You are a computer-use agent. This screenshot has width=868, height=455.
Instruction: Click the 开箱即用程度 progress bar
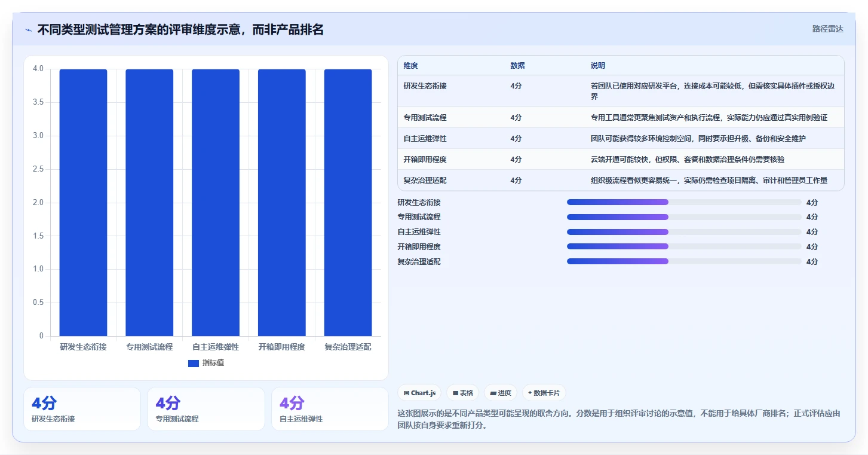684,246
